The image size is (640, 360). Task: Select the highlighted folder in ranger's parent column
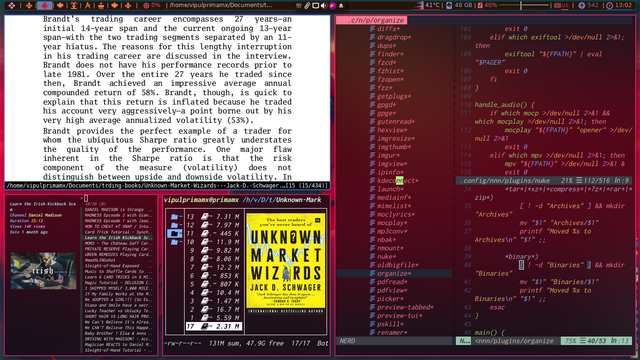coord(175,234)
